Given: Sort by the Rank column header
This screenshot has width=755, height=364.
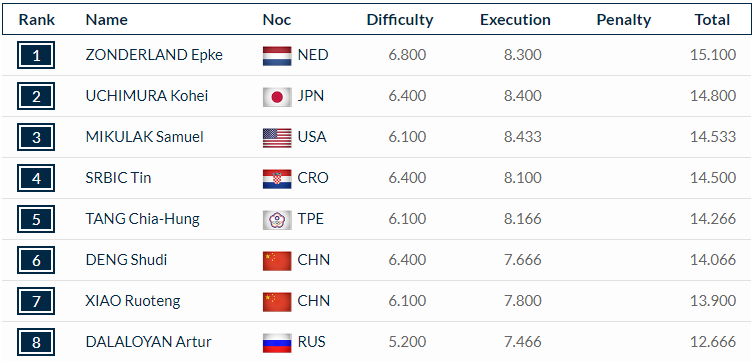Looking at the screenshot, I should coord(37,20).
